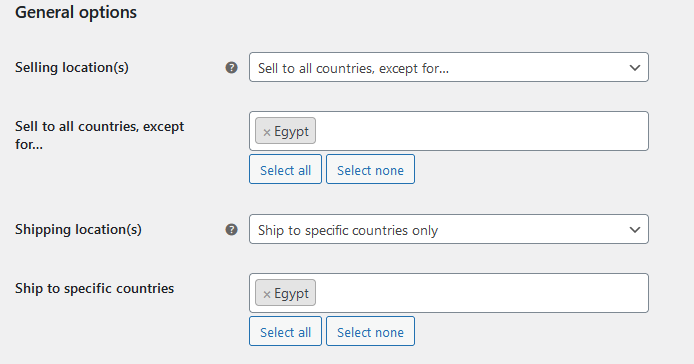The height and width of the screenshot is (364, 694).
Task: Remove Egypt from the sell exceptions list
Action: (x=266, y=132)
